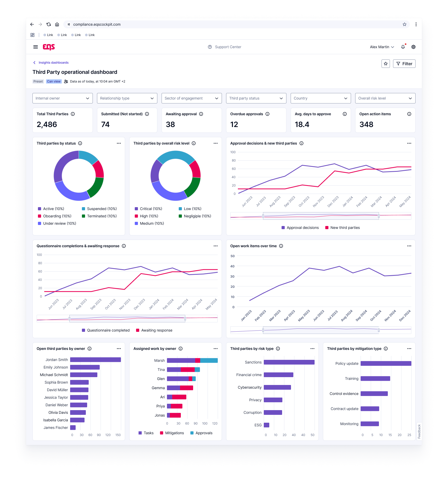448x479 pixels.
Task: Open the browser three-dot menu
Action: coord(416,24)
